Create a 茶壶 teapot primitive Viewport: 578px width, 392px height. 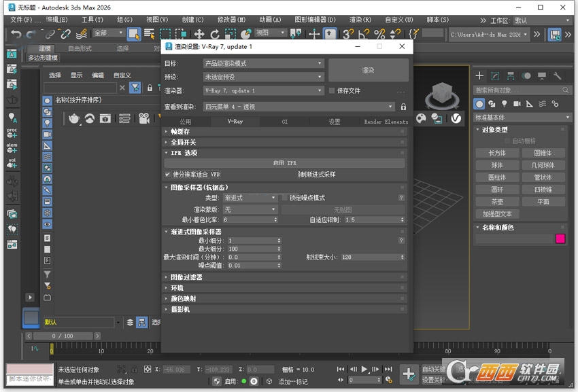point(497,202)
